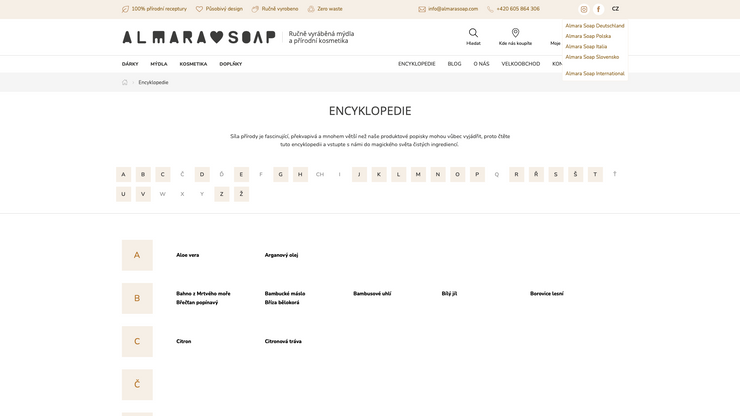The image size is (740, 416).
Task: Click the large B section tile
Action: 137,298
